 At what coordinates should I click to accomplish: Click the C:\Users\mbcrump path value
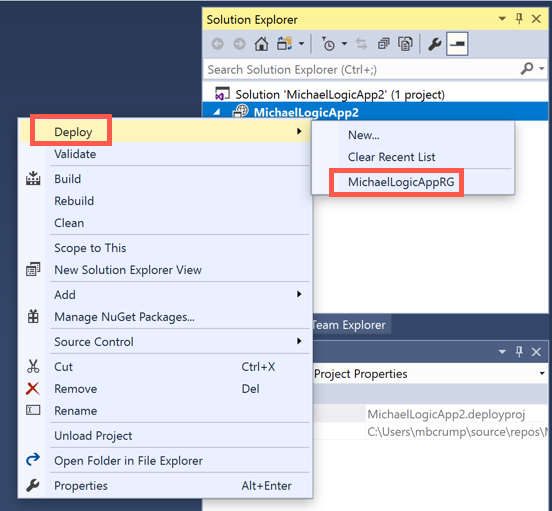tap(457, 431)
